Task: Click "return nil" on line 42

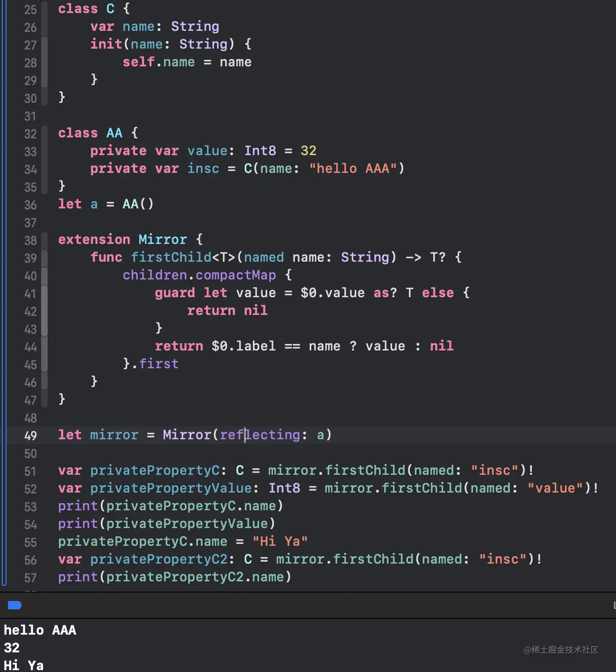Action: tap(228, 311)
